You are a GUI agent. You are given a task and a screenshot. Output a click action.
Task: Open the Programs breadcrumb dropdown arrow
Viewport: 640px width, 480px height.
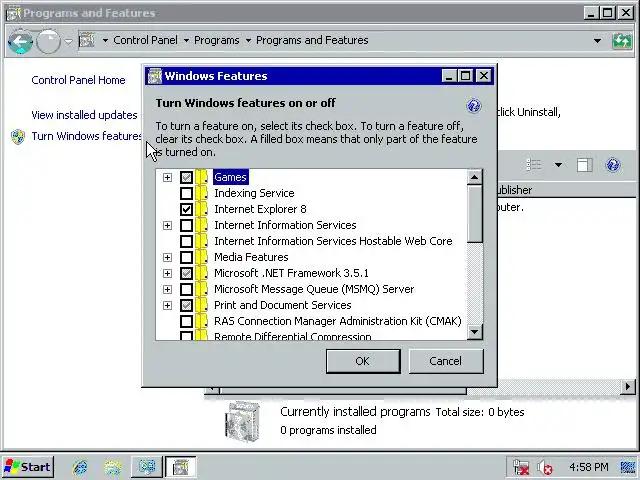186,40
